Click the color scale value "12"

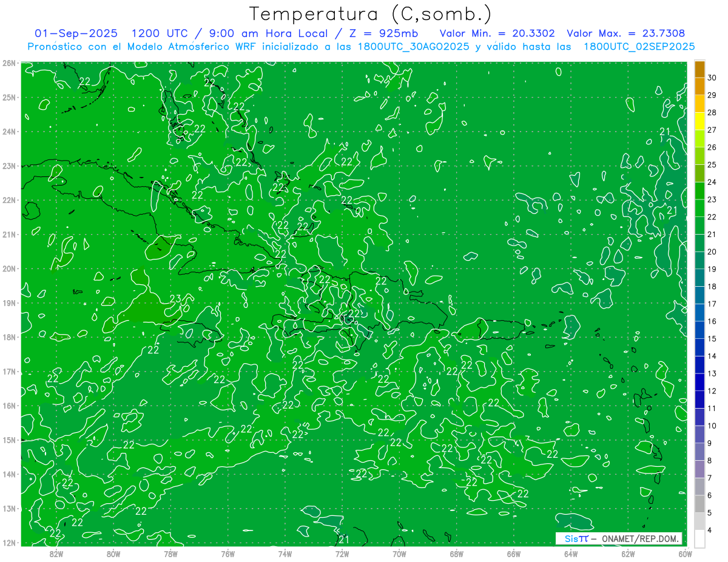(x=712, y=390)
